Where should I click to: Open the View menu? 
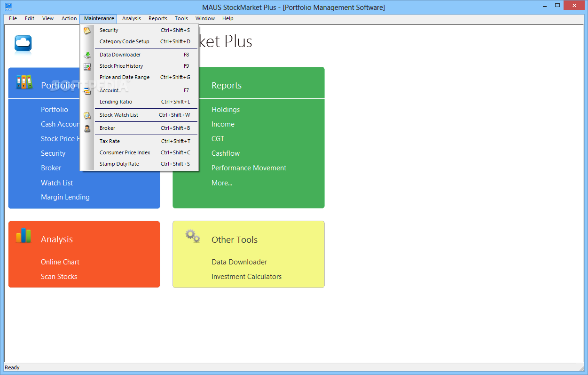pyautogui.click(x=48, y=19)
